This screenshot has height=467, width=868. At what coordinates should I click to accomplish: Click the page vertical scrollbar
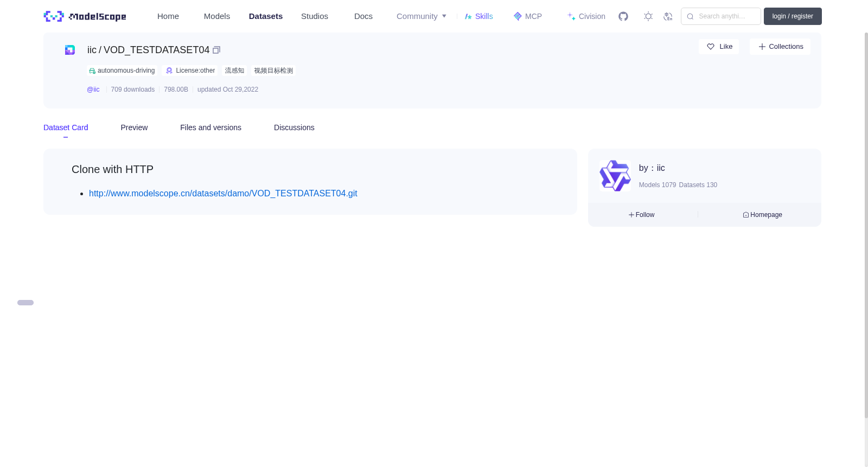point(866,225)
